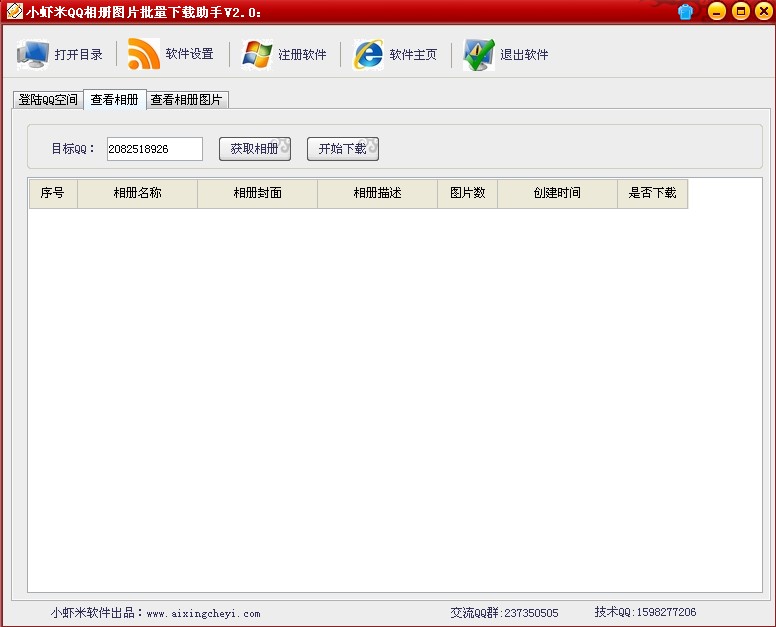This screenshot has height=627, width=776.
Task: Minimize the window with yellow button
Action: (x=717, y=11)
